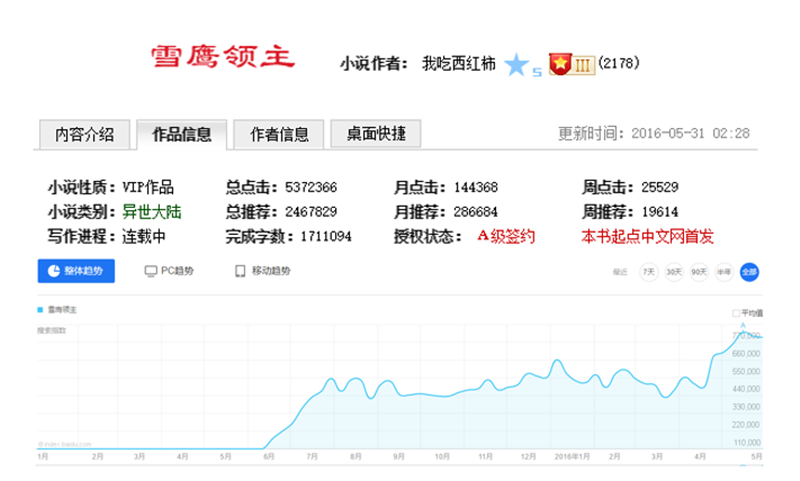Click monthly clicks value 144368
The image size is (800, 481).
[x=476, y=187]
